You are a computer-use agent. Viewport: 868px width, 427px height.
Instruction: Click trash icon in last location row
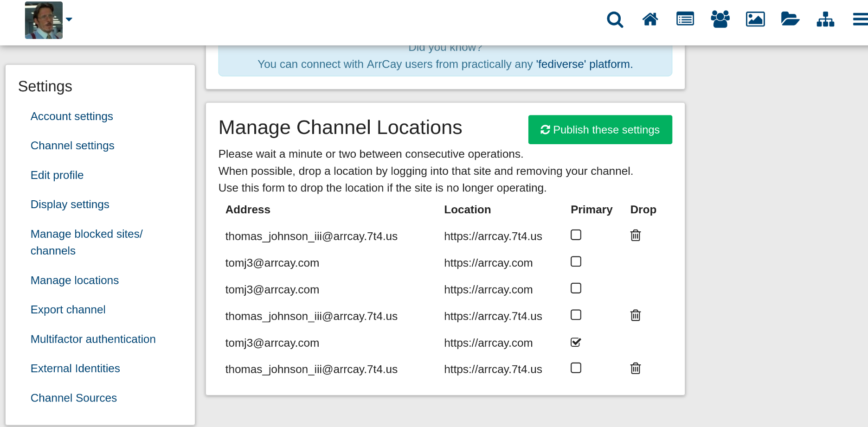pos(636,369)
